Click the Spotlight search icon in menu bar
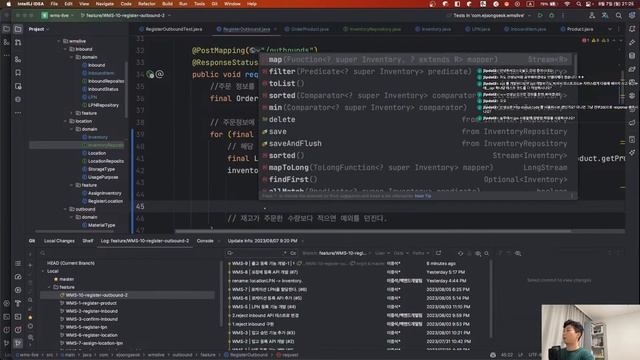The image size is (640, 360). pyautogui.click(x=578, y=4)
